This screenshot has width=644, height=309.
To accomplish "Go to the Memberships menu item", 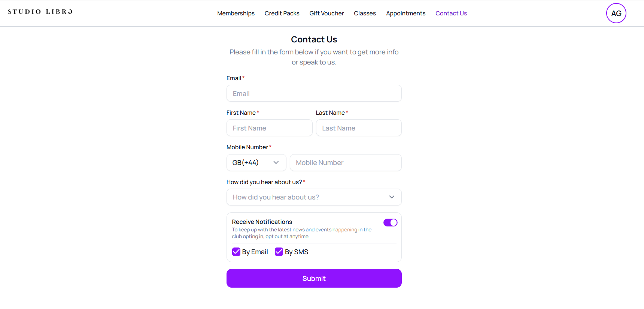I will tap(236, 13).
